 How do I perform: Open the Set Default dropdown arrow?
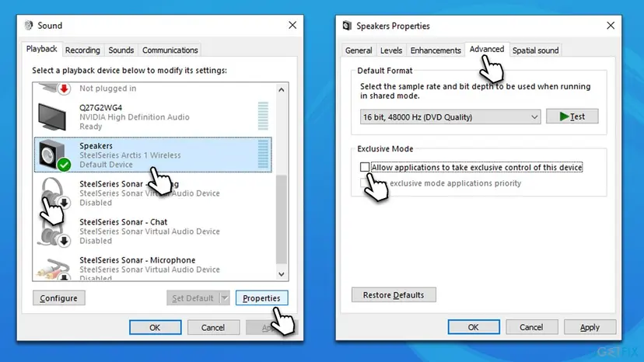coord(225,298)
